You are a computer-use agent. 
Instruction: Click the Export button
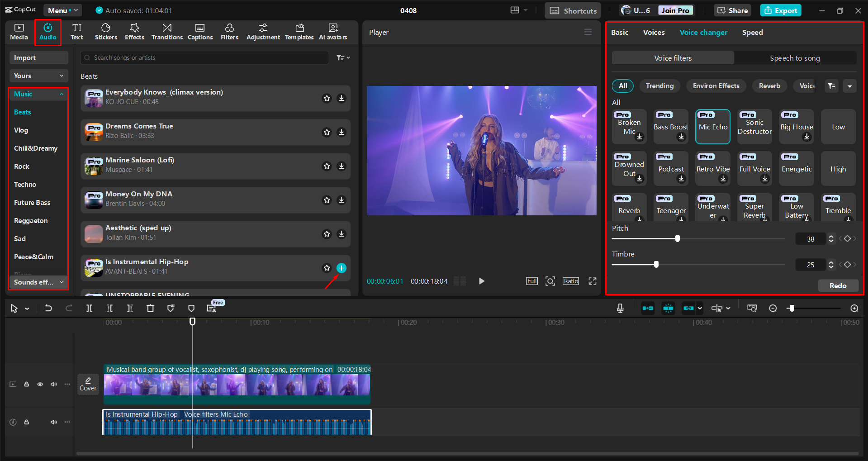[780, 10]
